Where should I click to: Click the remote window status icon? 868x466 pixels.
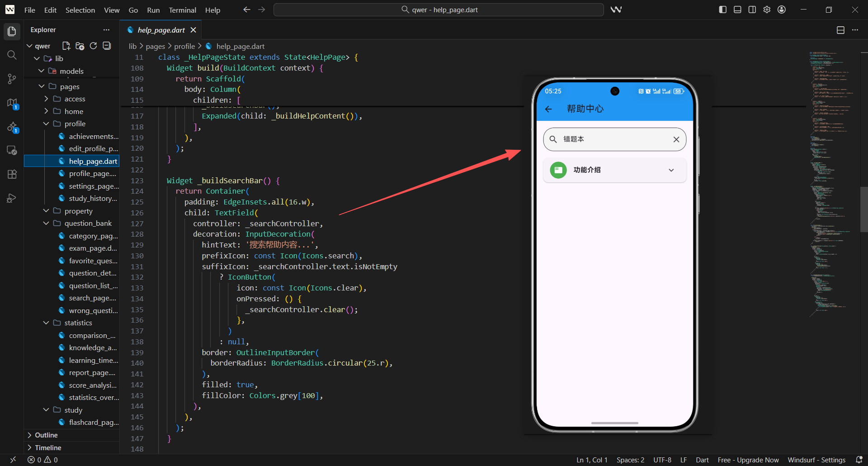13,460
